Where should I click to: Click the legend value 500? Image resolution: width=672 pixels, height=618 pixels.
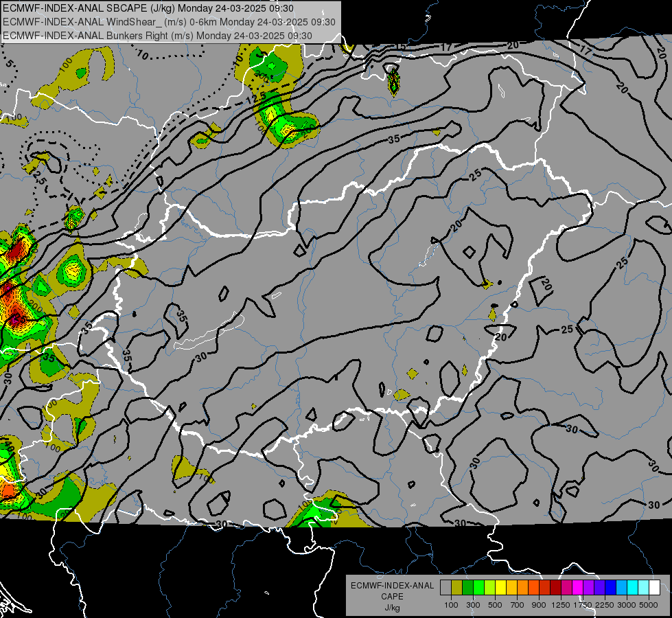coord(495,605)
